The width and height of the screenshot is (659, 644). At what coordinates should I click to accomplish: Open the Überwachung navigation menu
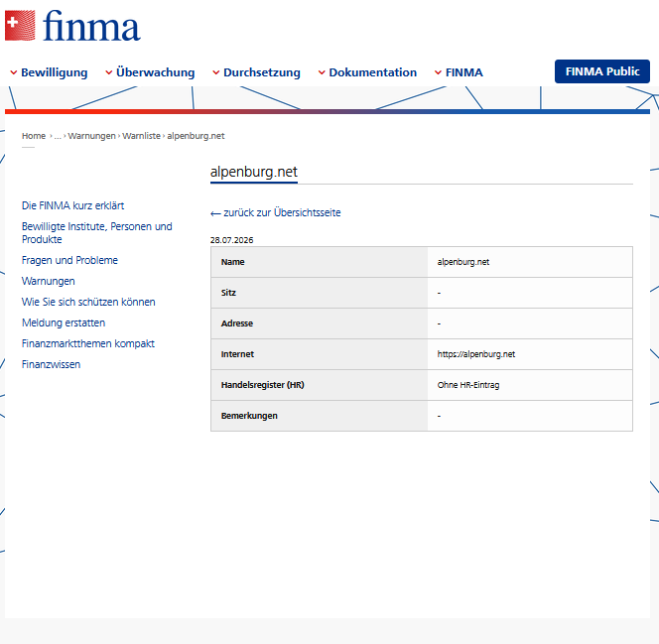(155, 72)
